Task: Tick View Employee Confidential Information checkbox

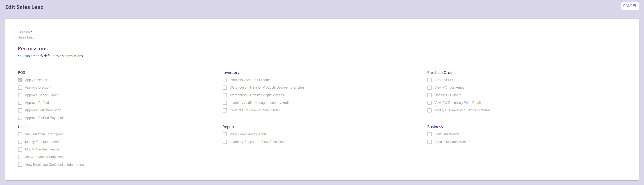Action: tap(20, 165)
